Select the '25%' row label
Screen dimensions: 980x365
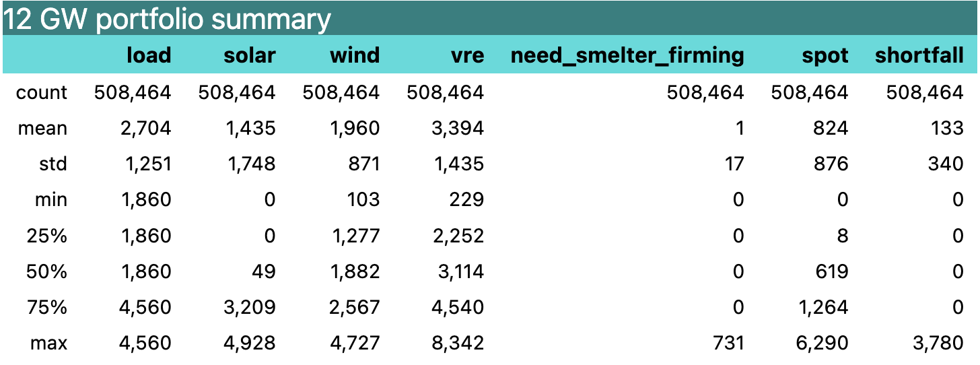pyautogui.click(x=47, y=236)
